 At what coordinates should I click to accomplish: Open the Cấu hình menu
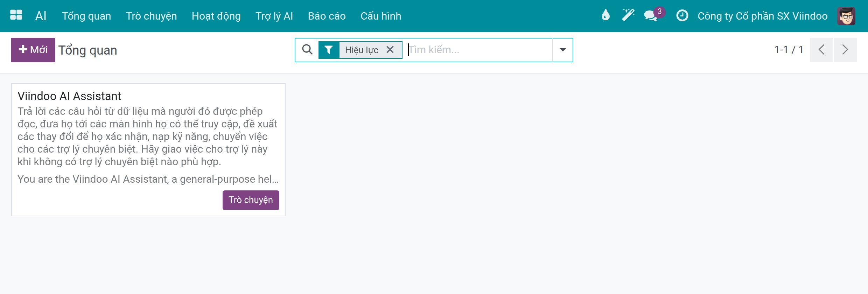[x=381, y=16]
